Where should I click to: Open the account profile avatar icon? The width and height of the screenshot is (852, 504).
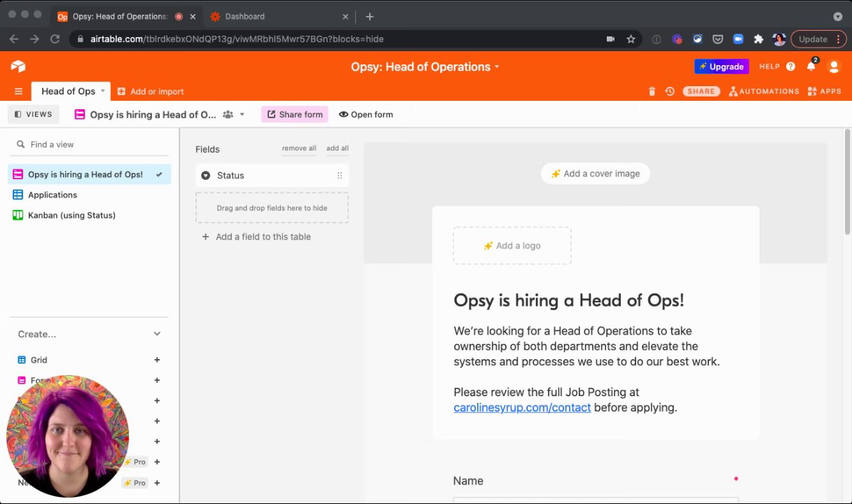click(834, 66)
